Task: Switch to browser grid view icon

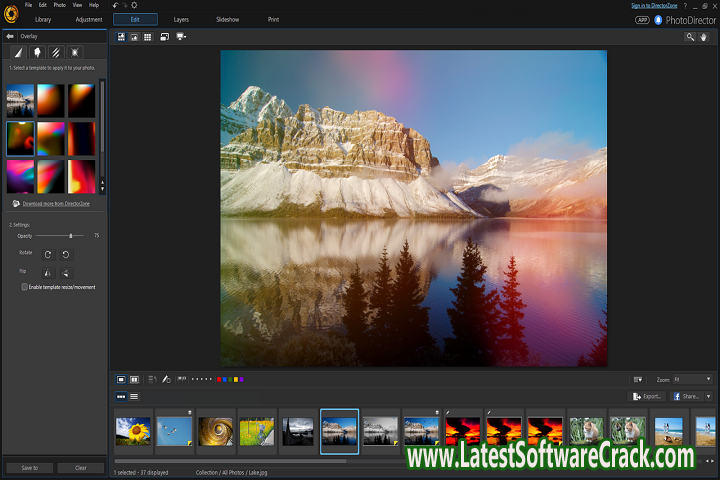Action: click(x=147, y=37)
